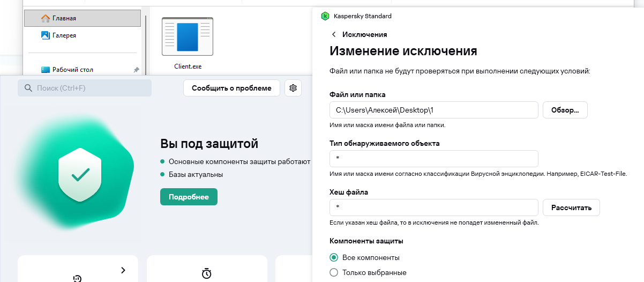Click the Главная home icon in Explorer

(46, 18)
